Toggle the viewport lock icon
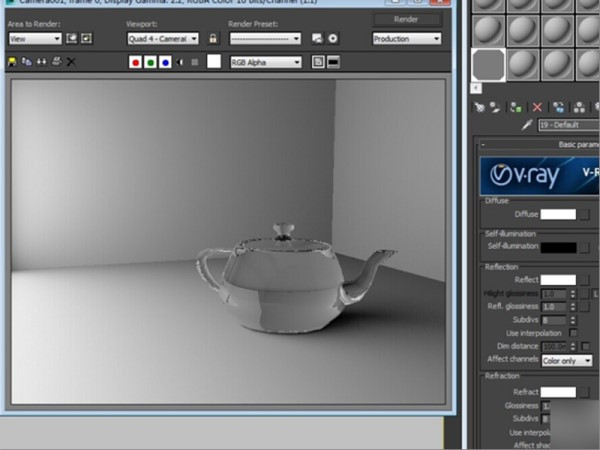600x450 pixels. 213,39
